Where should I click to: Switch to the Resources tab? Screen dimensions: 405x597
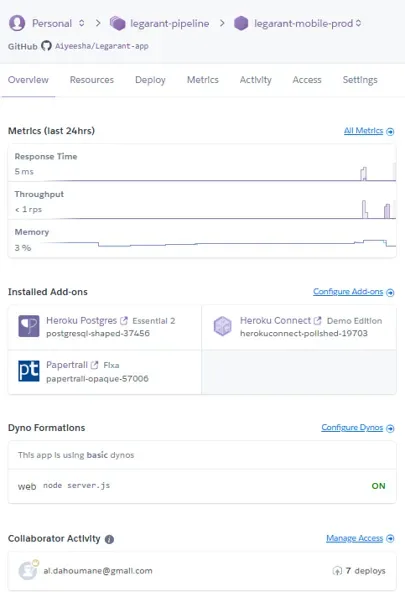pos(92,80)
